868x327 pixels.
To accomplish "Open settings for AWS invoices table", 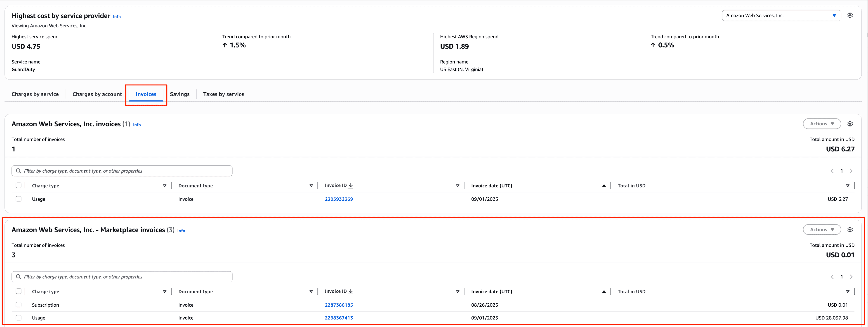I will tap(850, 123).
